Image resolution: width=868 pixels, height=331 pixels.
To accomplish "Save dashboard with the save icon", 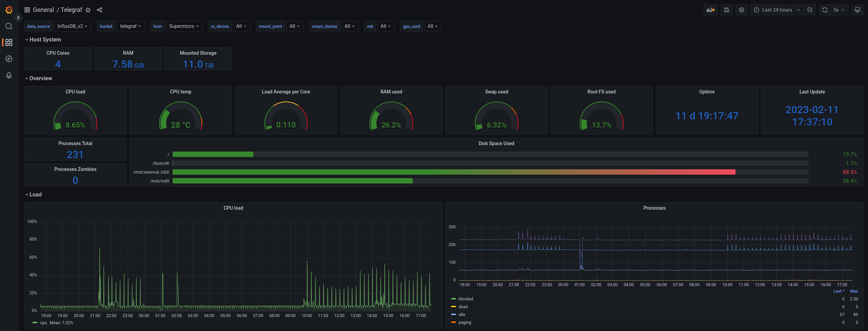I will coord(727,10).
